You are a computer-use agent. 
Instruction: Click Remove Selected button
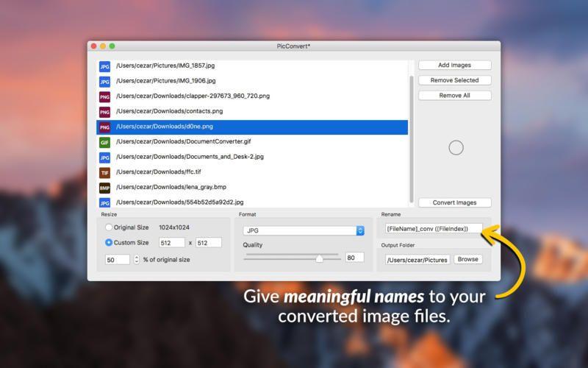point(454,80)
